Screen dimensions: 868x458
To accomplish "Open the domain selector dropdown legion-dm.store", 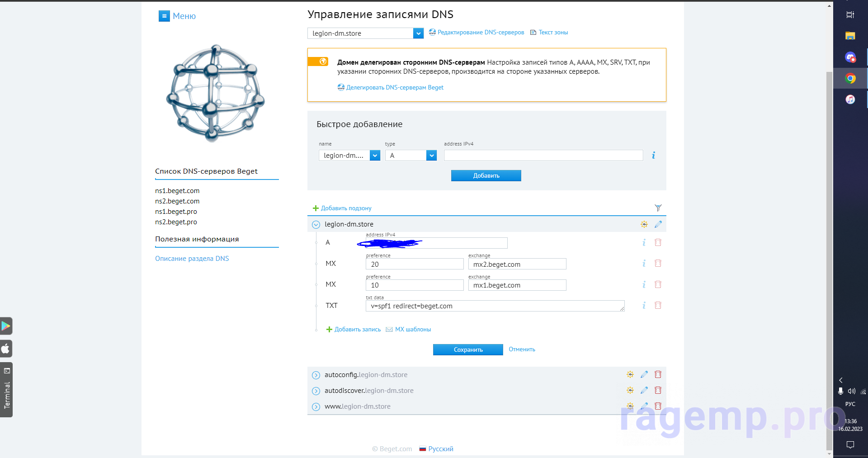I will 418,33.
